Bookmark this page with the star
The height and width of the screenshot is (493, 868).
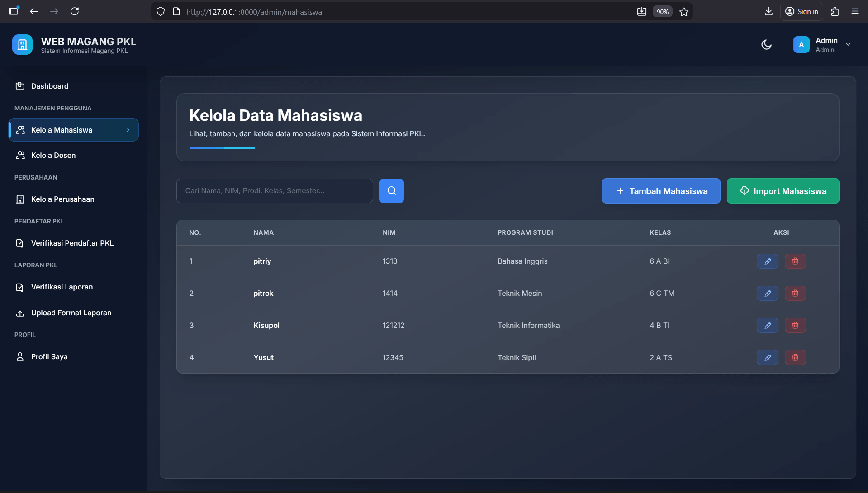pyautogui.click(x=684, y=12)
